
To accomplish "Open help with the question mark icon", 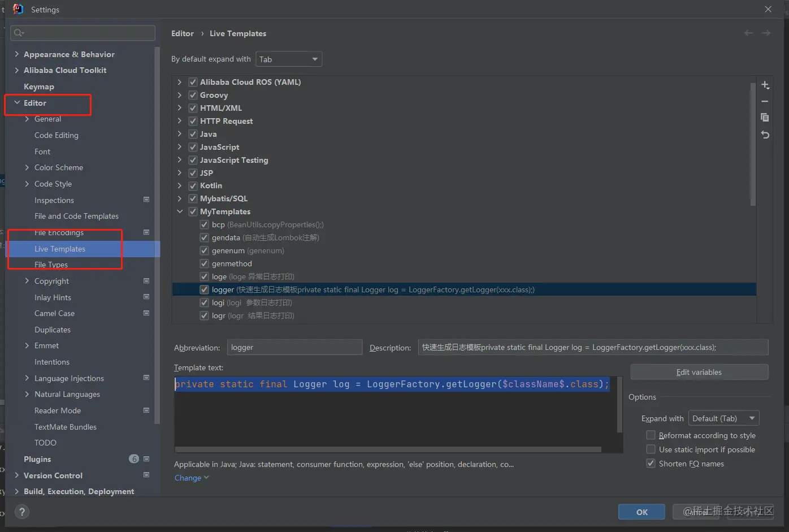I will pyautogui.click(x=22, y=512).
